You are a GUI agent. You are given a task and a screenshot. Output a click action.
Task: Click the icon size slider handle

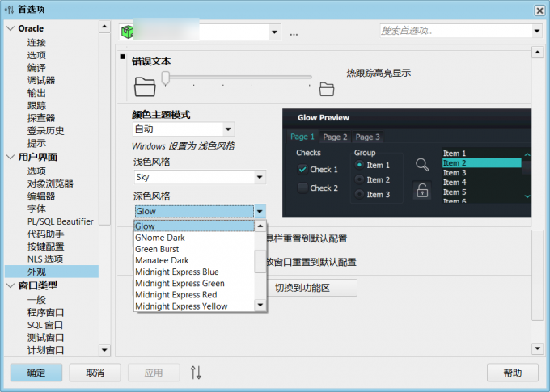pos(166,78)
